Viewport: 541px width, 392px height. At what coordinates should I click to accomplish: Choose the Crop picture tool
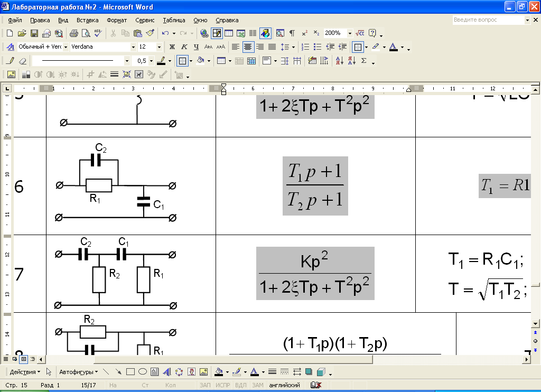pos(90,74)
